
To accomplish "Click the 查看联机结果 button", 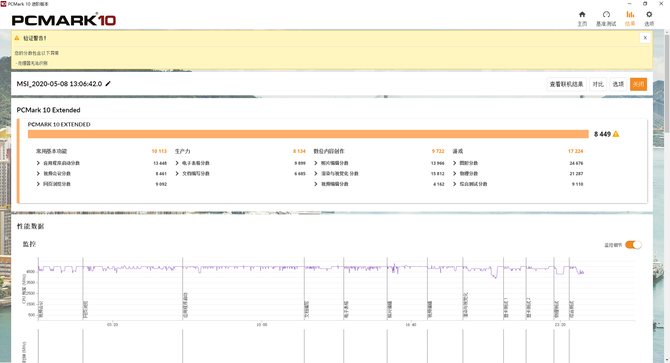I will coord(566,84).
